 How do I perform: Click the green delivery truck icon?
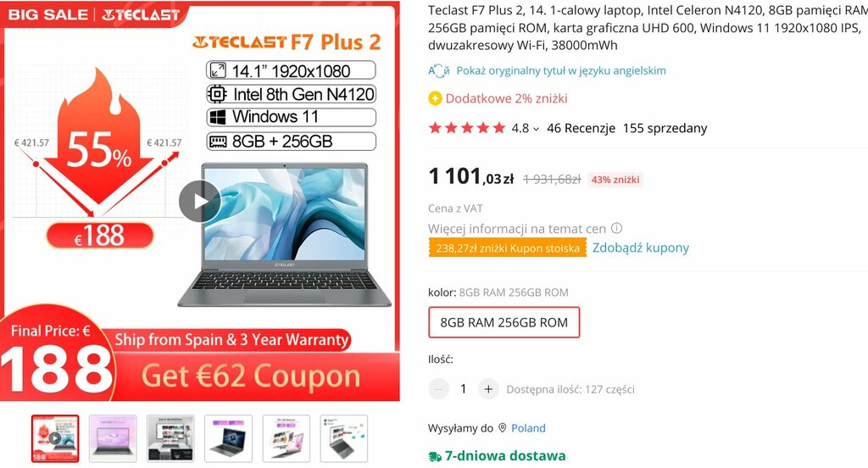pos(435,456)
